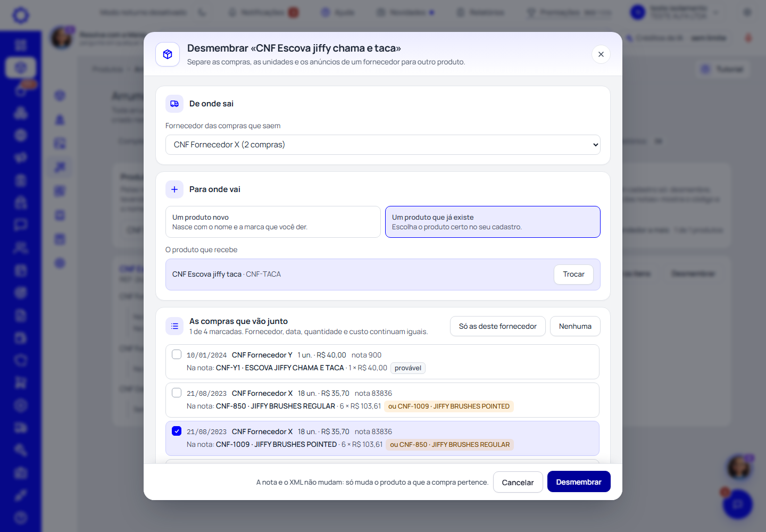Choose the Um produto novo option
This screenshot has width=766, height=532.
point(273,222)
